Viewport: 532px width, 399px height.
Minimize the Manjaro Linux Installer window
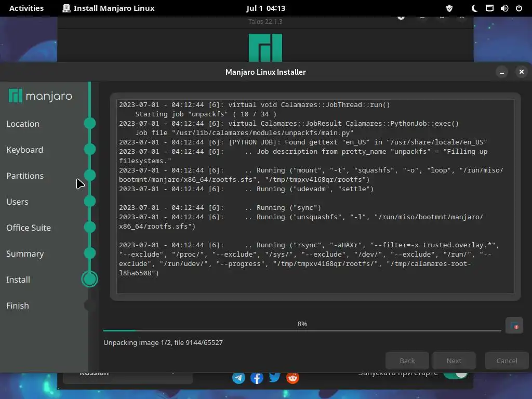click(502, 72)
